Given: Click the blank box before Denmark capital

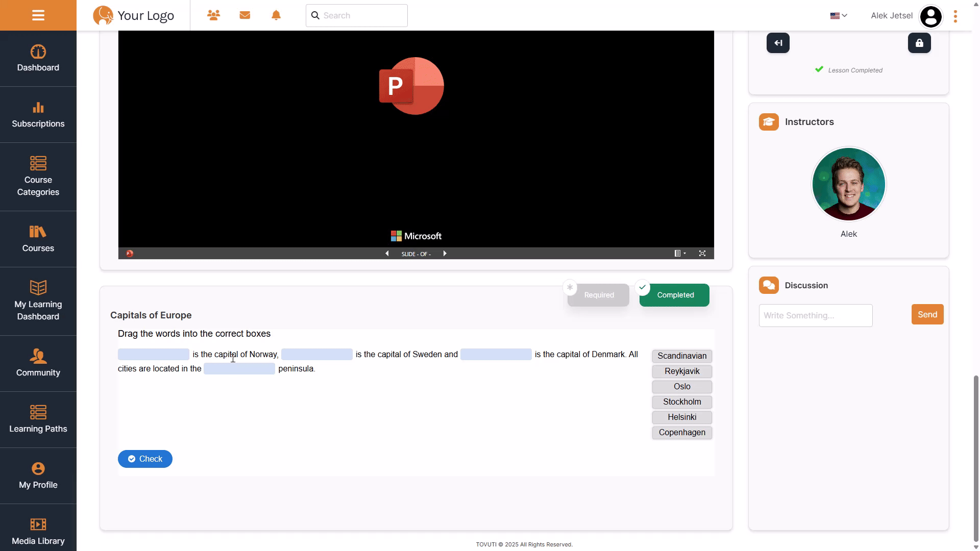Looking at the screenshot, I should tap(496, 354).
